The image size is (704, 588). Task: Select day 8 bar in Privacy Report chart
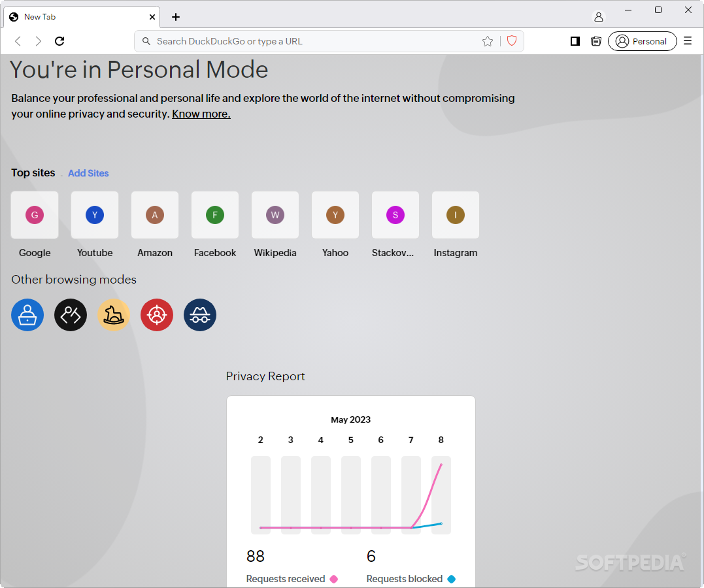click(x=441, y=495)
